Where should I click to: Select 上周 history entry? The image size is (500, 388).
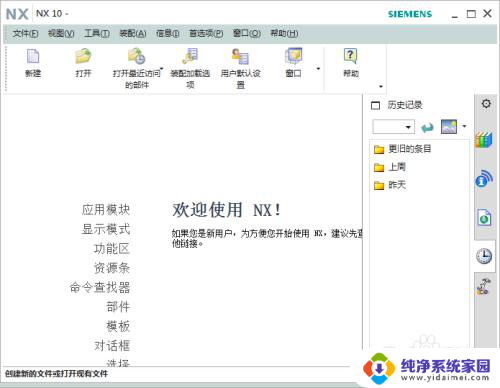coord(397,167)
